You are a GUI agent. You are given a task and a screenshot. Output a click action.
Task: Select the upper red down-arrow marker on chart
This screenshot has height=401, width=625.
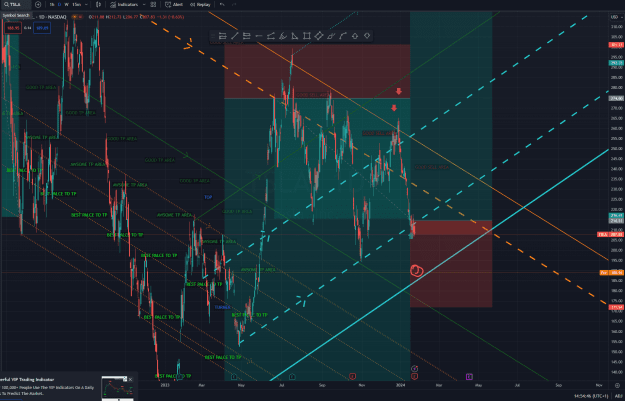click(x=399, y=91)
